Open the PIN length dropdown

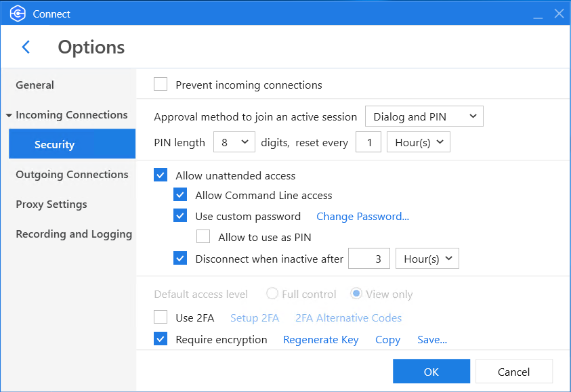[x=234, y=142]
